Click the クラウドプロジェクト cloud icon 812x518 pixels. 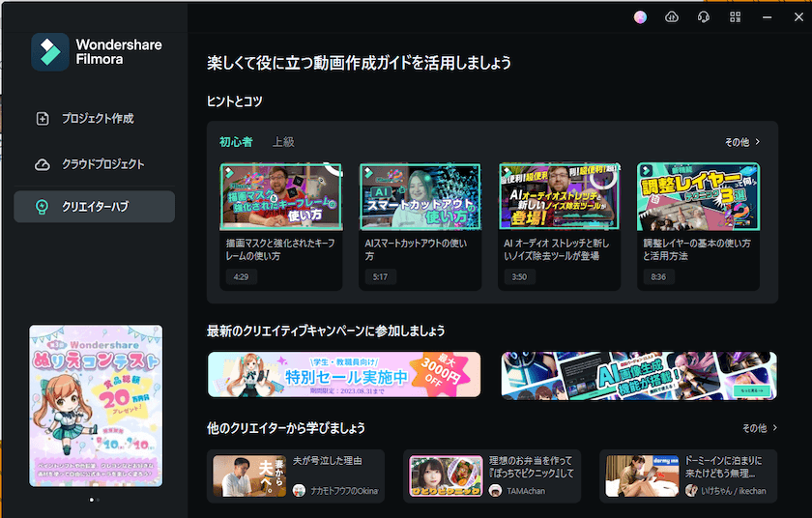coord(43,164)
